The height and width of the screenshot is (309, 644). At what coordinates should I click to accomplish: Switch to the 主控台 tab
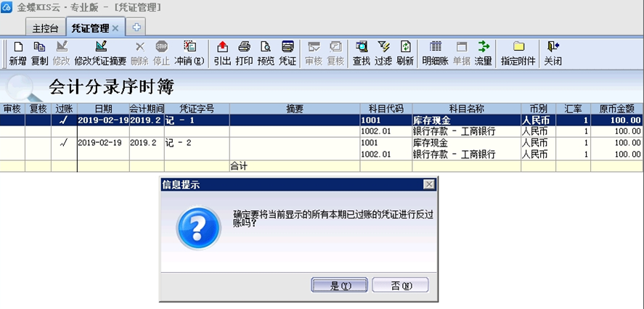46,28
